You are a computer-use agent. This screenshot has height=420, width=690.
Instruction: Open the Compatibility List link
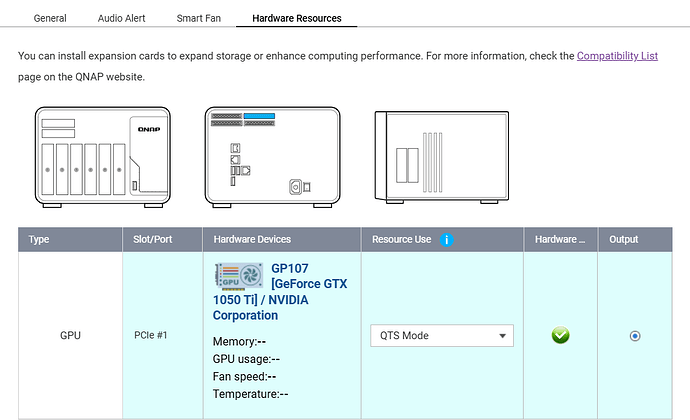[617, 56]
